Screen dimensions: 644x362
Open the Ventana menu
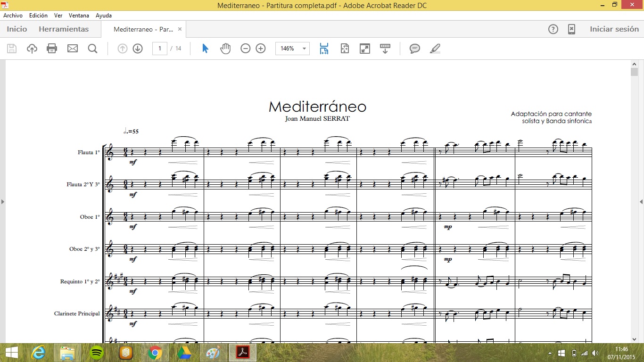(x=79, y=16)
